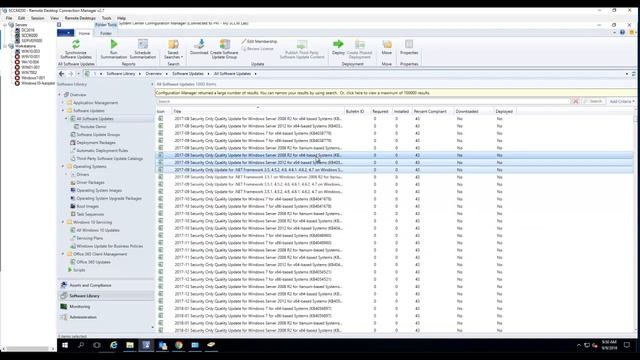The image size is (640, 360).
Task: Open File Explorer from the taskbar
Action: [130, 345]
